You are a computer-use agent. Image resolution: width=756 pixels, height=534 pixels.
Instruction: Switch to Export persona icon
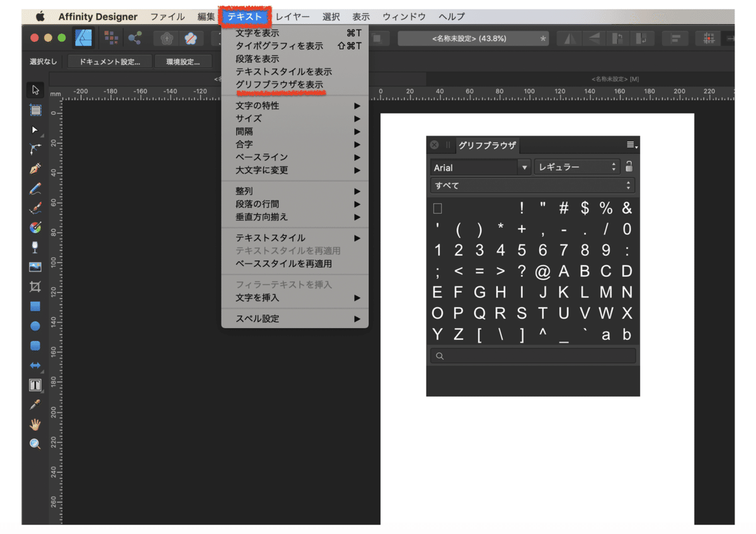tap(134, 38)
